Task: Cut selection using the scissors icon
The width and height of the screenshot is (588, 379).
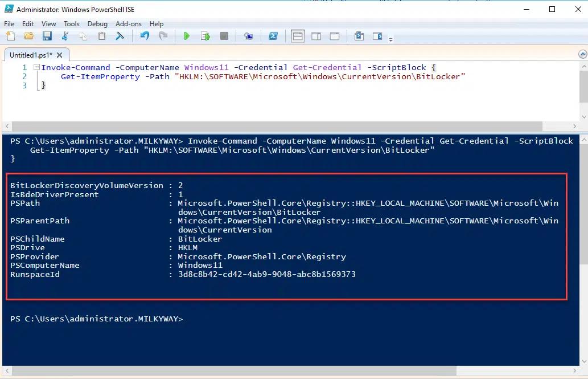Action: tap(65, 36)
